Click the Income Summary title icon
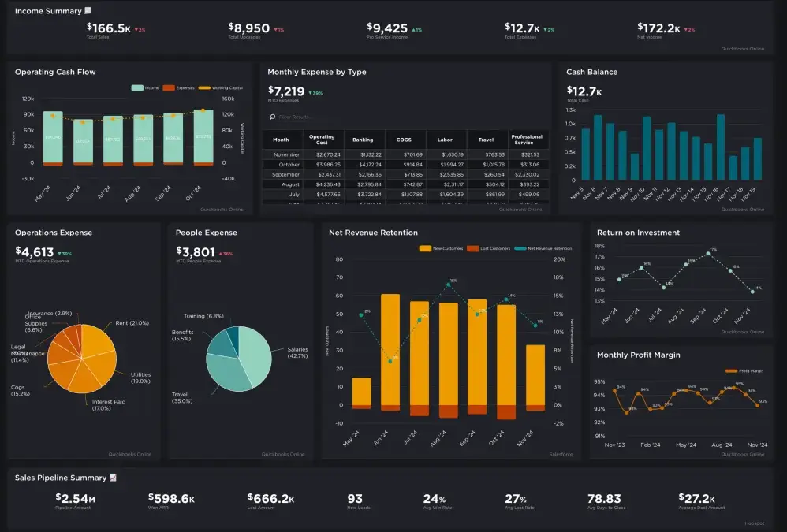 click(x=88, y=11)
